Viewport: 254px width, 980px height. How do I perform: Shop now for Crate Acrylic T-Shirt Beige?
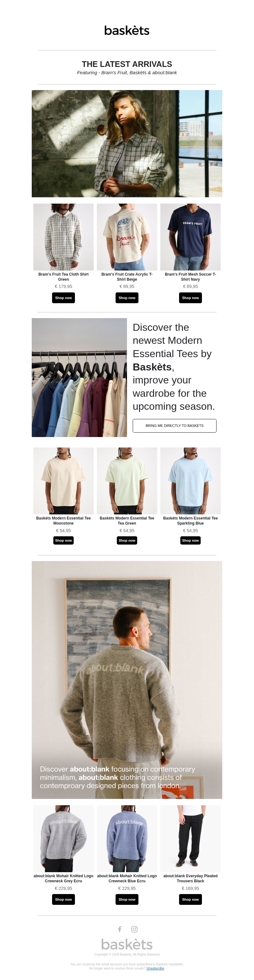(x=127, y=298)
